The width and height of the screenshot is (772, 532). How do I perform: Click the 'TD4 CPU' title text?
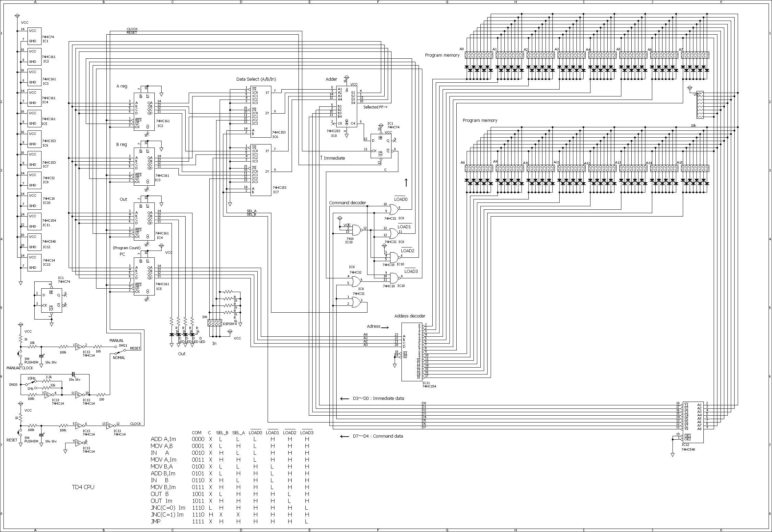pos(83,487)
